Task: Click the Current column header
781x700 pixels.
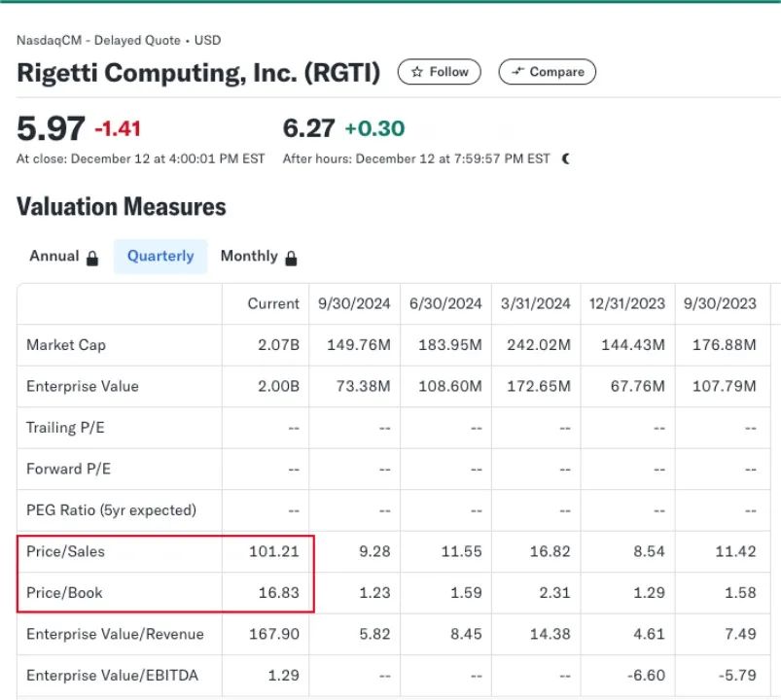Action: click(273, 303)
